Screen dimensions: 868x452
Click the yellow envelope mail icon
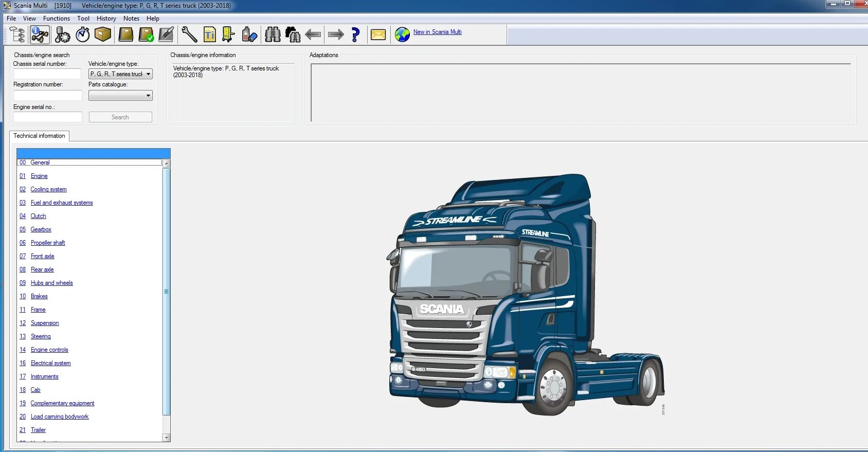[x=378, y=34]
